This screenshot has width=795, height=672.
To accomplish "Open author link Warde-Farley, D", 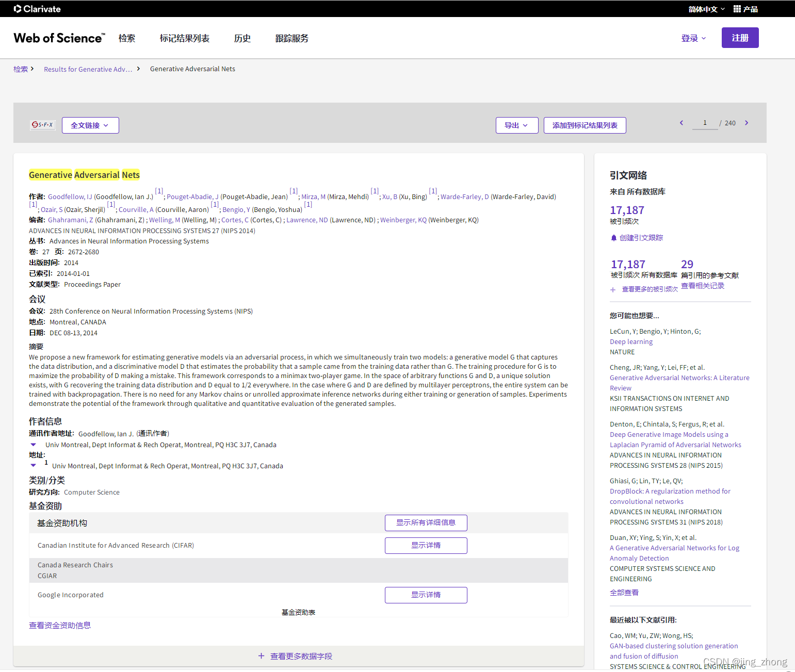I will click(x=465, y=196).
